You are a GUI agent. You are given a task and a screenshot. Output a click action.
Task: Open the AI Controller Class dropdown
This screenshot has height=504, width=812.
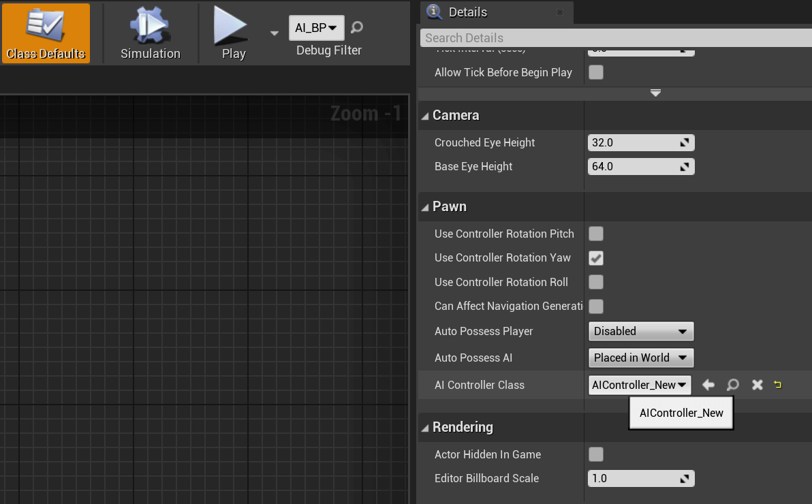coord(640,385)
